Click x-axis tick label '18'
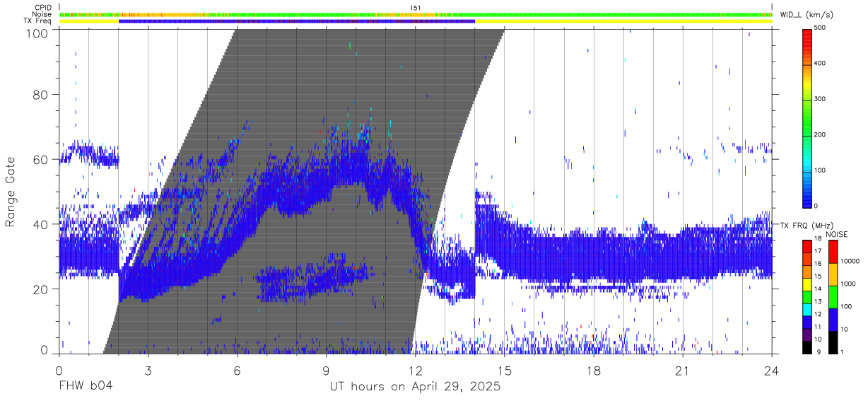 [594, 371]
